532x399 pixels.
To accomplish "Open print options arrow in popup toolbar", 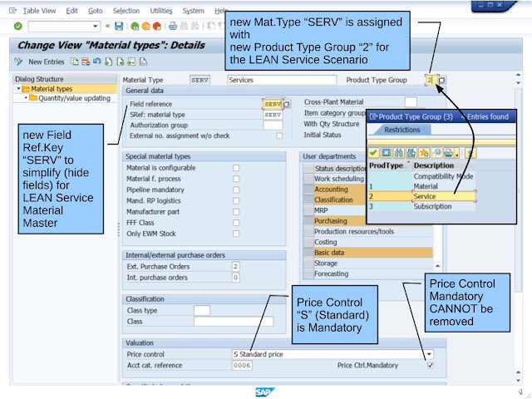I will [x=457, y=154].
